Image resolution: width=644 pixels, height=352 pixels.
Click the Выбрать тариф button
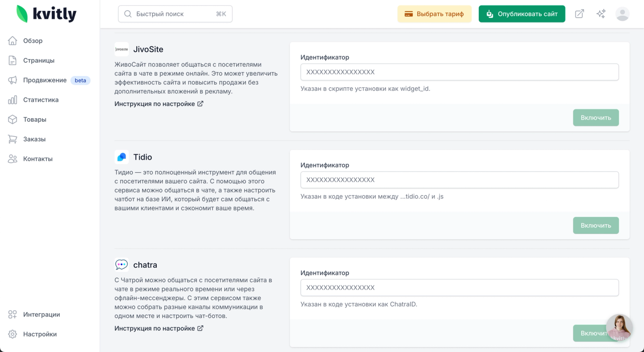434,14
